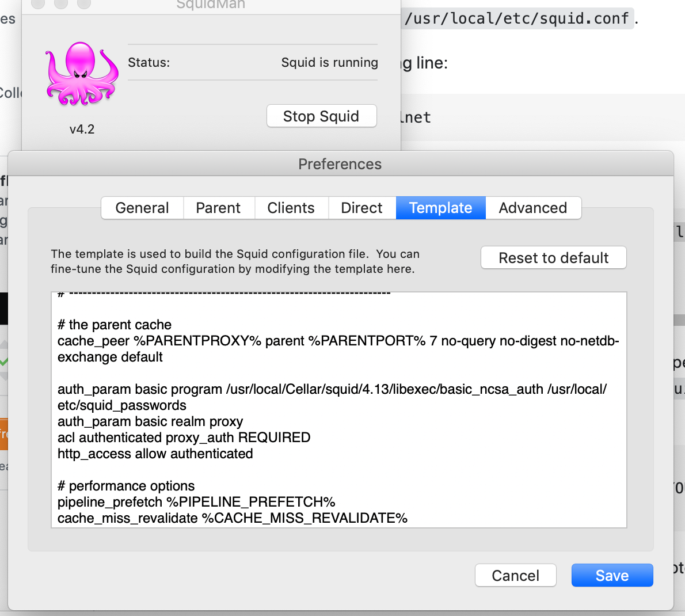Switch to the General preferences tab
This screenshot has width=685, height=616.
pyautogui.click(x=142, y=208)
